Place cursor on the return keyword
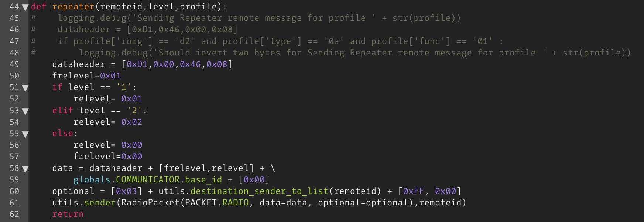The height and width of the screenshot is (222, 644). coord(68,214)
